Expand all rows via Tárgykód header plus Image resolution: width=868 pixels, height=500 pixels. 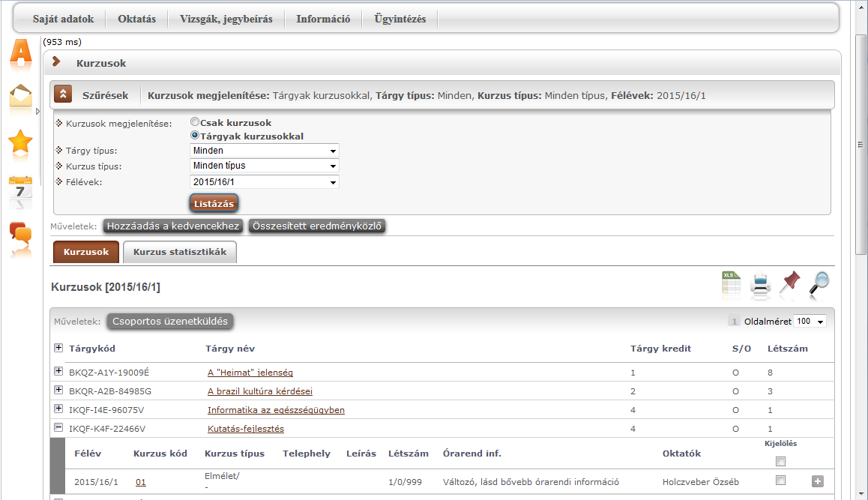[x=58, y=348]
